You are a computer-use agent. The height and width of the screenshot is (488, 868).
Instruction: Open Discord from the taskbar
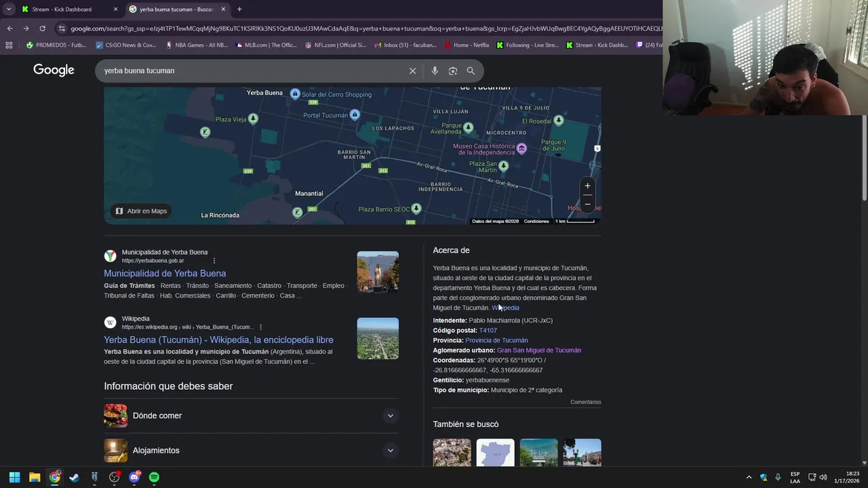(134, 477)
